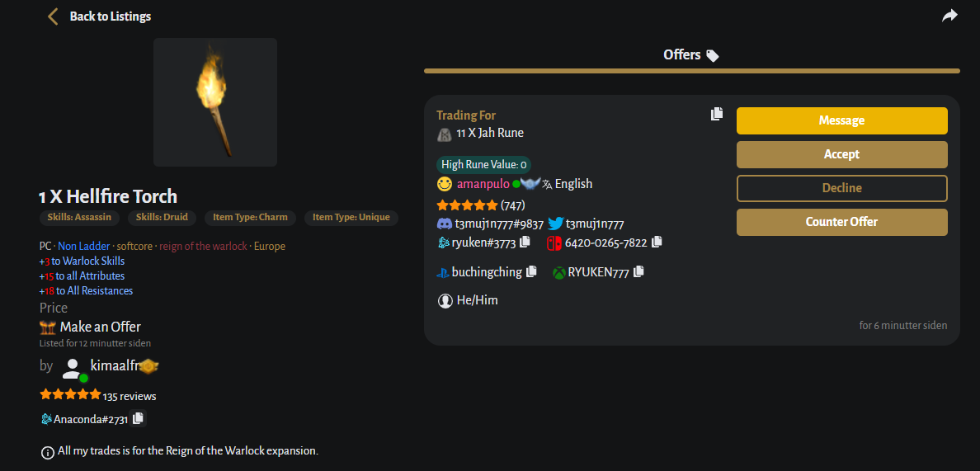Select the Item Type: Unique tag
This screenshot has height=471, width=980.
[x=351, y=218]
